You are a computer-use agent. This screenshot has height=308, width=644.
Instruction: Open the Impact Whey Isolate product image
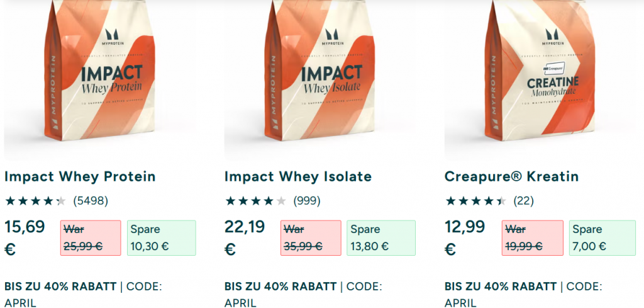[319, 79]
